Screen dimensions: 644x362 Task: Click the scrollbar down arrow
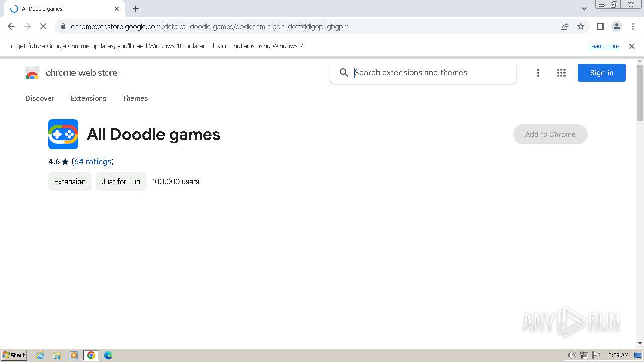click(x=640, y=343)
